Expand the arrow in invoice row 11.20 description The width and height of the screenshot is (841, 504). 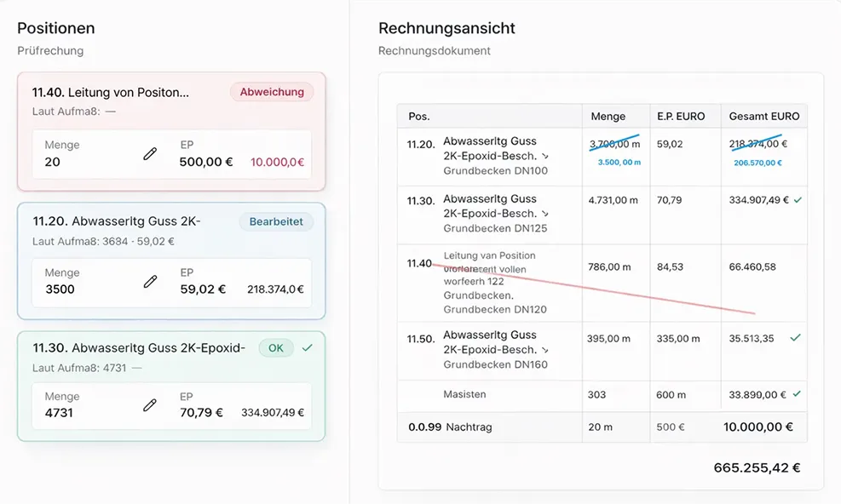[x=545, y=157]
